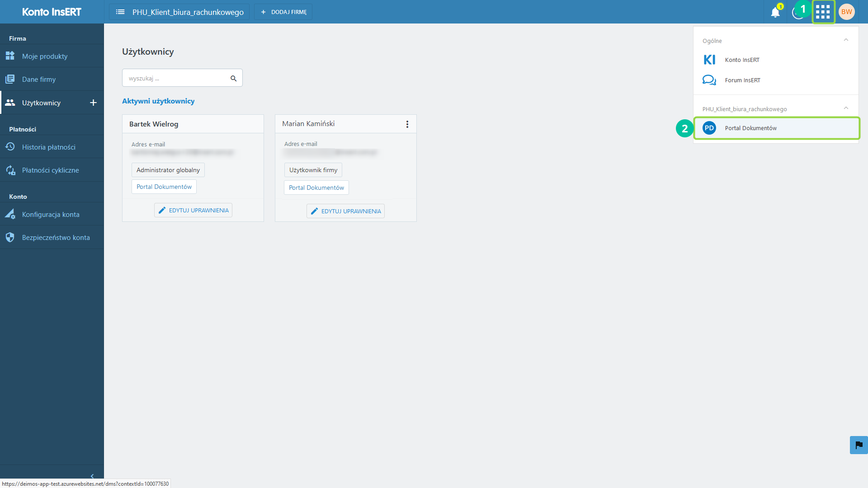Click pencil icon on Marian Kamiński's card
The width and height of the screenshot is (868, 488).
314,211
